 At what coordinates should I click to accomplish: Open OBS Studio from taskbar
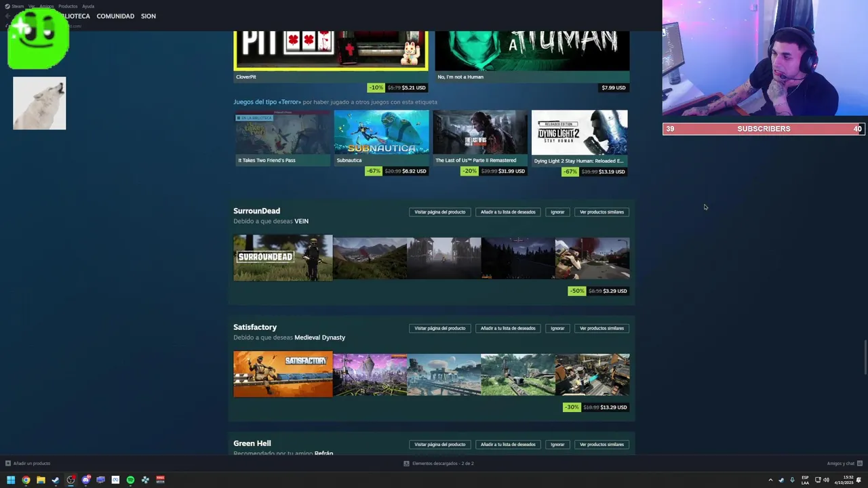point(71,480)
